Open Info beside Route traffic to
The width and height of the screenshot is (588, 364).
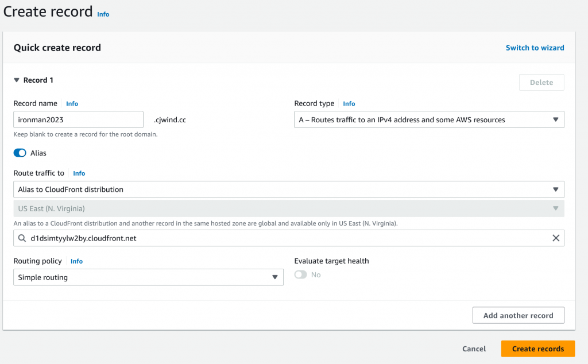coord(79,173)
